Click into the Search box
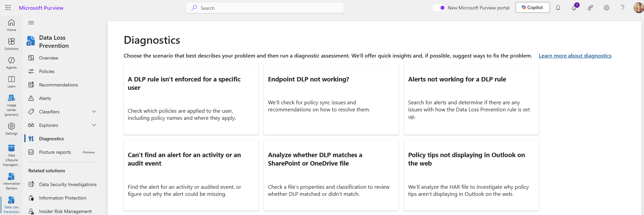The width and height of the screenshot is (644, 215). tap(265, 8)
